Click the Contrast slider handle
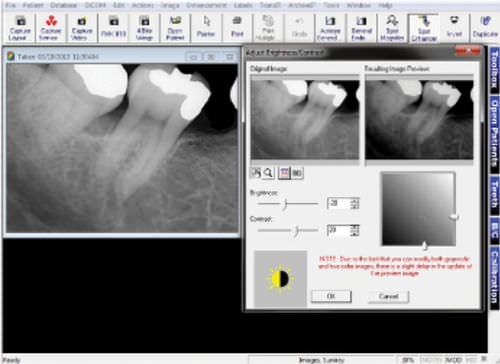Screen dimensions: 500x364 [x=297, y=231]
